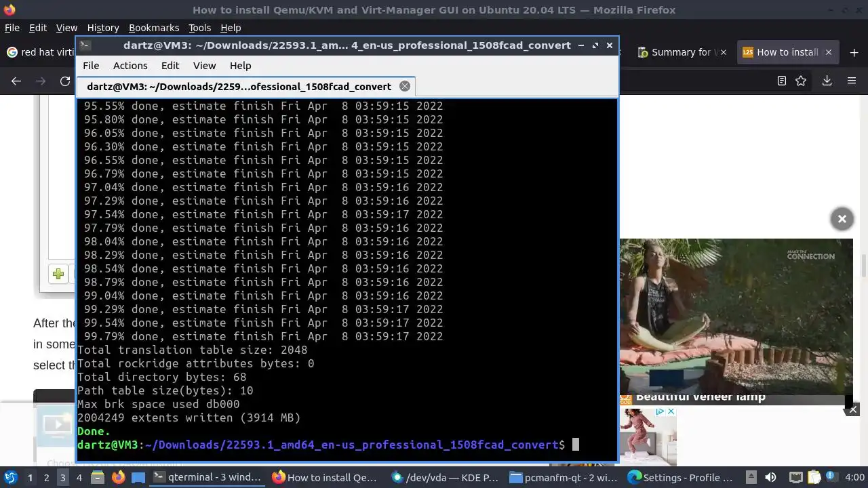
Task: Dismiss the bottom banner close button
Action: point(853,409)
